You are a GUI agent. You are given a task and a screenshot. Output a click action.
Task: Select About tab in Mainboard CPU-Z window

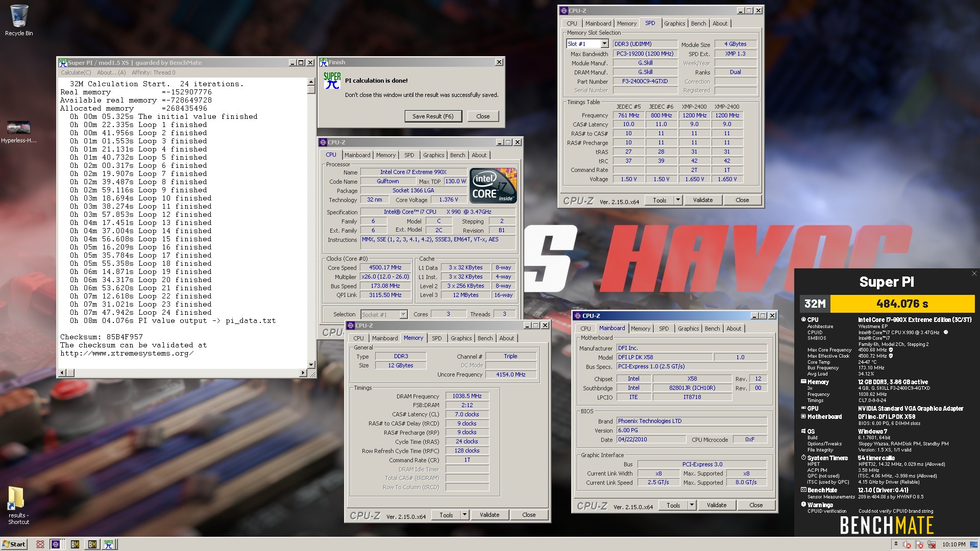(733, 329)
